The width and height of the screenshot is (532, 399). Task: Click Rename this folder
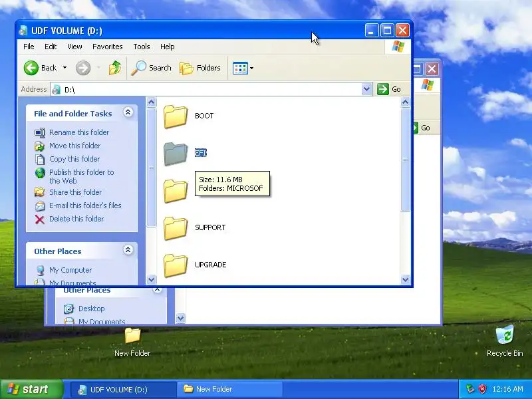pos(79,132)
